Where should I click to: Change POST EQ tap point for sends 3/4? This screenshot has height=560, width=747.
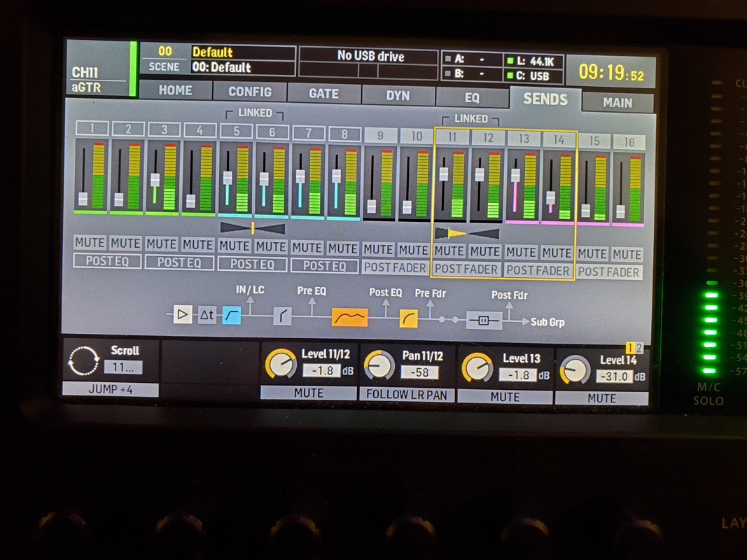pyautogui.click(x=179, y=262)
